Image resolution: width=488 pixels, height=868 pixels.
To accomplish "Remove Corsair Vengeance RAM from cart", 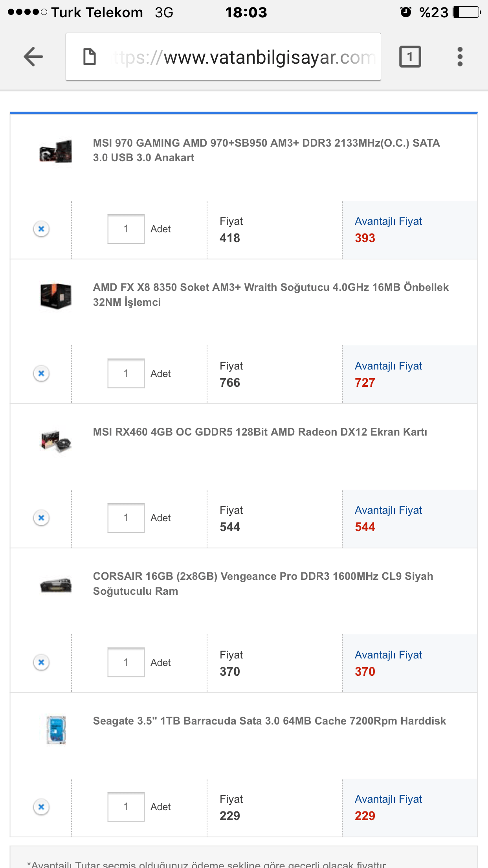I will [x=41, y=662].
